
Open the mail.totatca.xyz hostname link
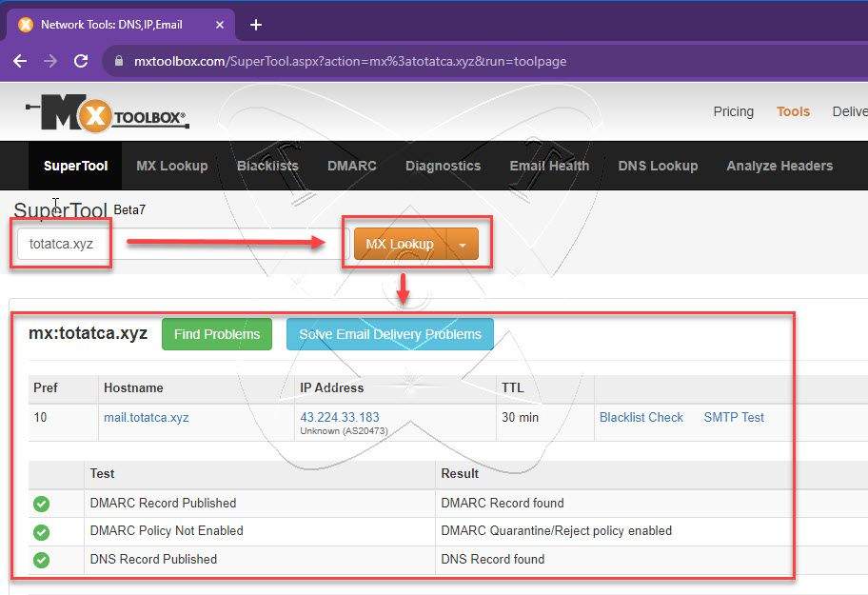(x=147, y=417)
